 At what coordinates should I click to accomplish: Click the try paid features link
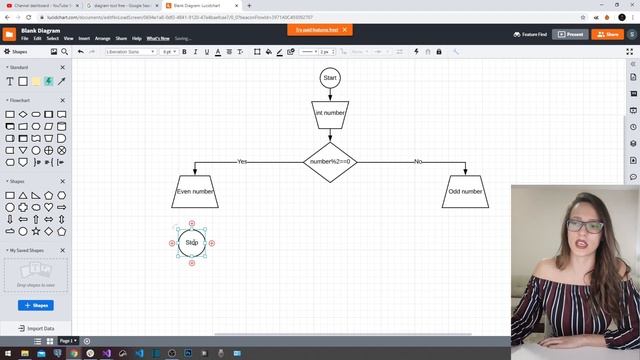pos(317,30)
